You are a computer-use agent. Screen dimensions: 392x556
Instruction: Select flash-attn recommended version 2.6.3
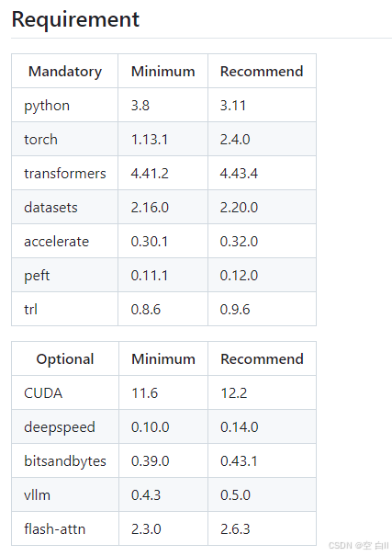tap(235, 529)
